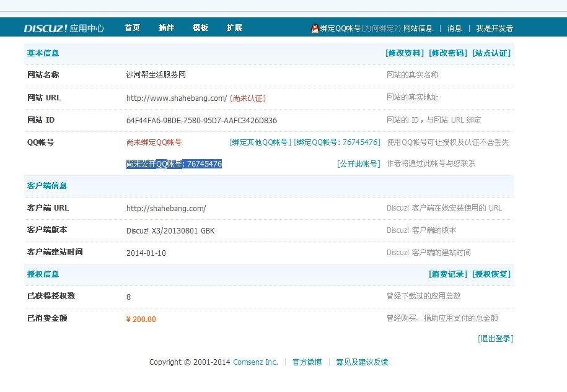This screenshot has height=392, width=567.
Task: Click the [授权恢复] link
Action: pos(491,274)
